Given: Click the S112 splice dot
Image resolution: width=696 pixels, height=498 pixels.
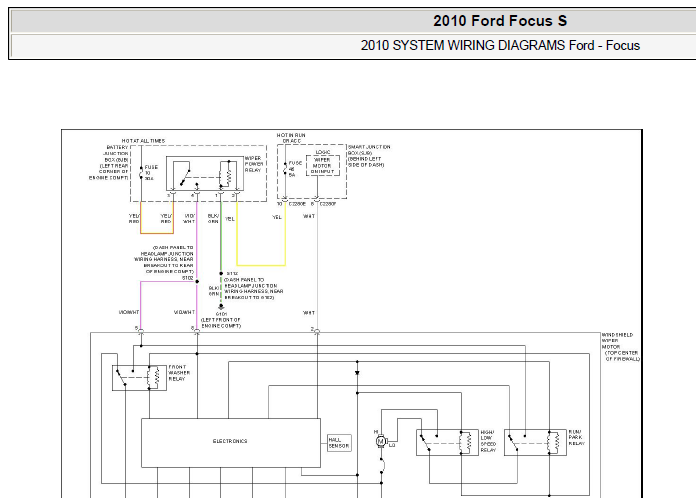Looking at the screenshot, I should coord(221,273).
